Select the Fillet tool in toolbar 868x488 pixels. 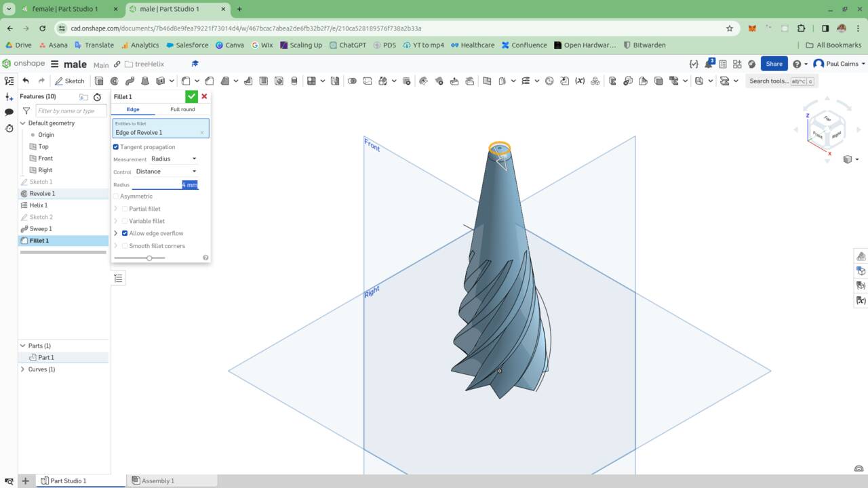(x=185, y=81)
